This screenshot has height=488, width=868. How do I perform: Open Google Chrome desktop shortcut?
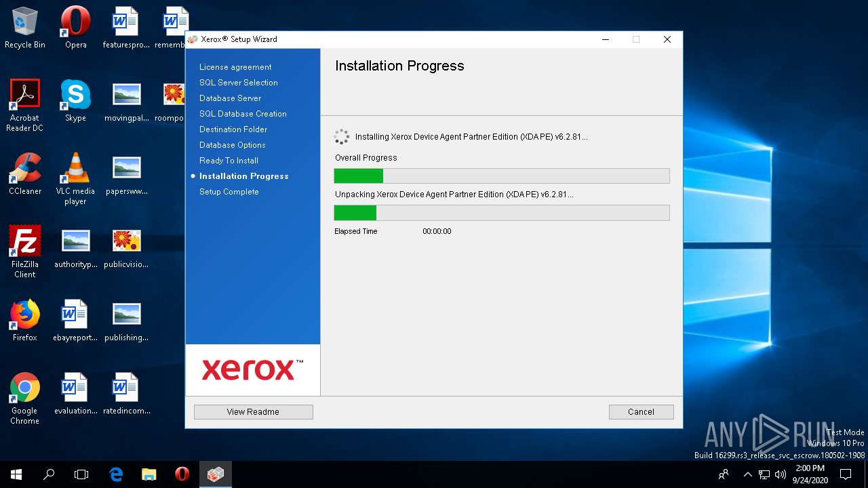(x=25, y=399)
